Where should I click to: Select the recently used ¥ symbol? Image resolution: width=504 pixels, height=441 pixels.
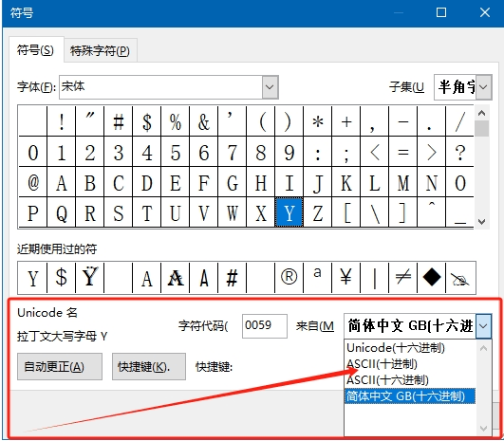[346, 278]
